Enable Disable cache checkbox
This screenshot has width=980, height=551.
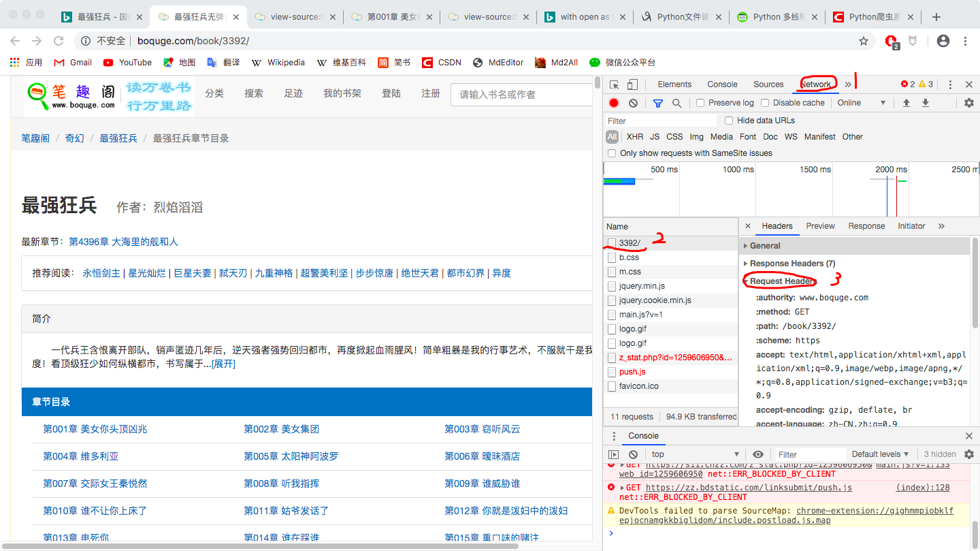coord(765,103)
